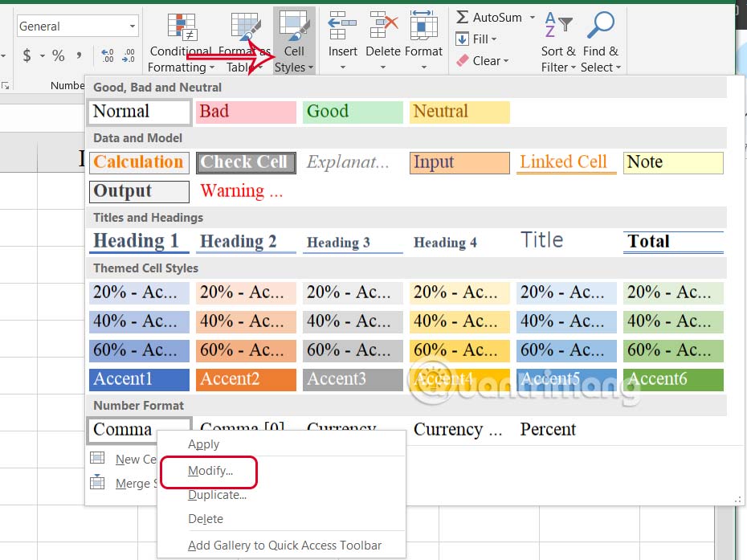Click the Accounting dollar sign format icon
Viewport: 747px width, 560px height.
point(27,55)
